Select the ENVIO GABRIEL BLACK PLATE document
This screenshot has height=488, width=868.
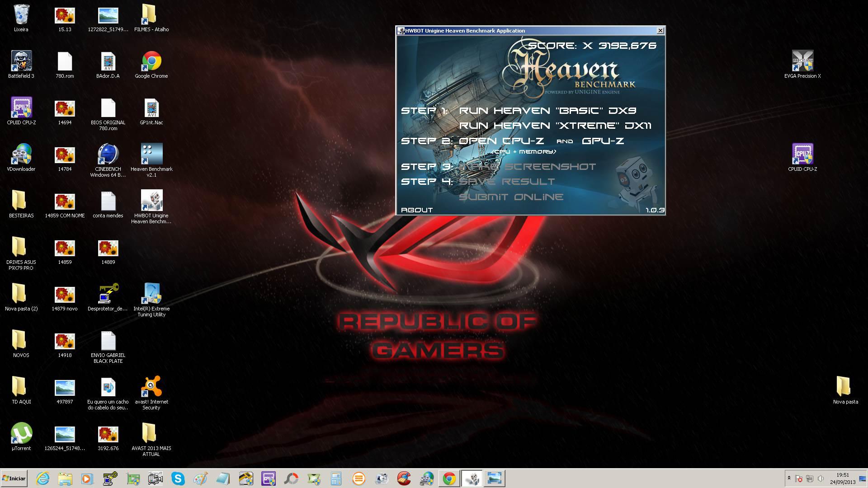[x=108, y=347]
